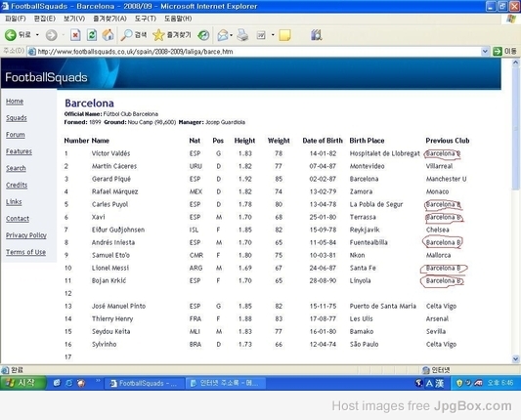This screenshot has height=420, width=521.
Task: Open the Forward button history dropdown arrow
Action: (x=64, y=34)
